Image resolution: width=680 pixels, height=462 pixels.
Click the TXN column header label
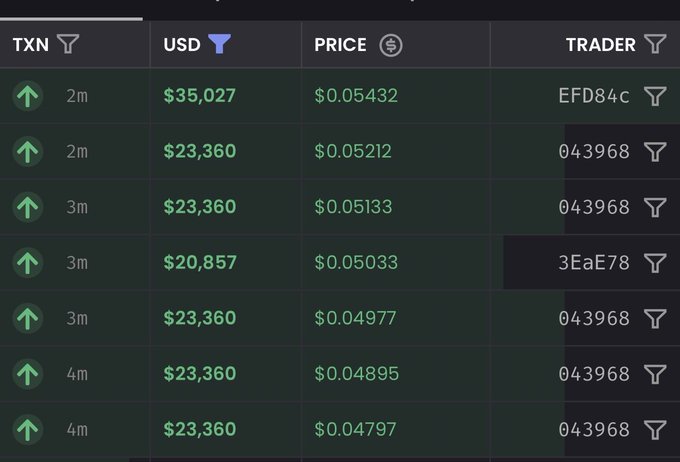coord(31,45)
